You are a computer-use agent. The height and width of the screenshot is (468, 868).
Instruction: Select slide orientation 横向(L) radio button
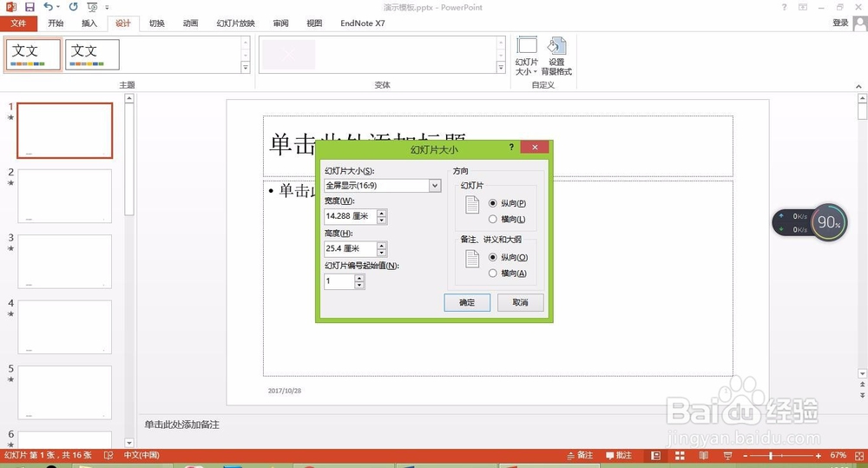[493, 220]
